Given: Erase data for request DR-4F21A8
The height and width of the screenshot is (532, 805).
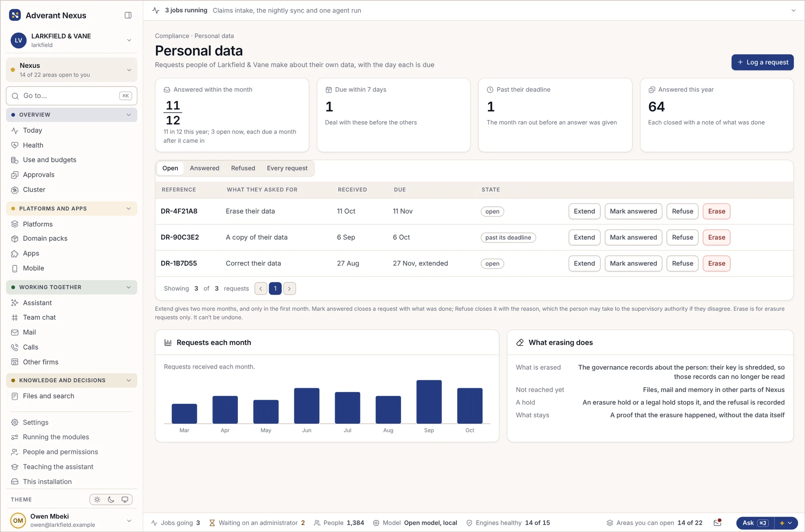Looking at the screenshot, I should coord(716,211).
